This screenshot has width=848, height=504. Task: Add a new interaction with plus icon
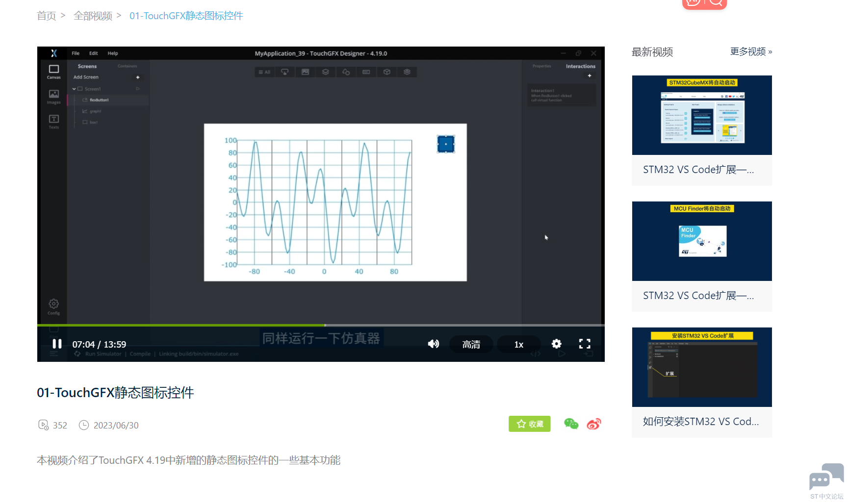[590, 76]
